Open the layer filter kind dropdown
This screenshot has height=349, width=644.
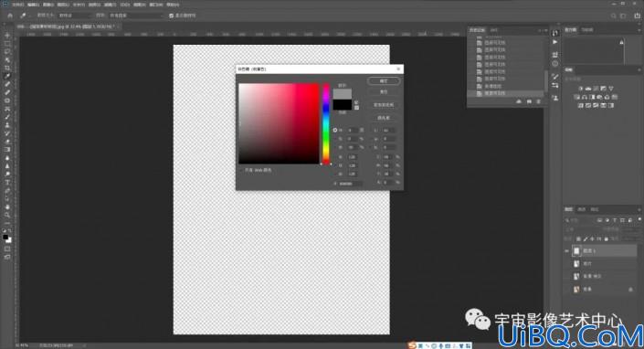click(x=580, y=220)
